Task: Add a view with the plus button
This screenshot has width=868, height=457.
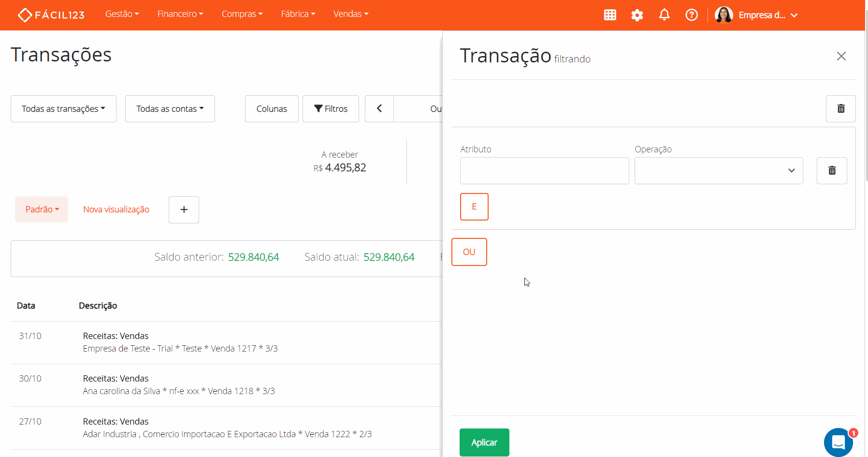Action: click(x=184, y=209)
